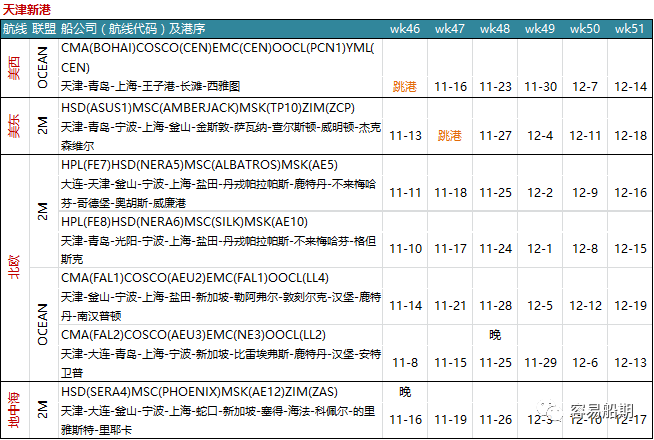Click the 11-18 date cell

click(x=450, y=193)
